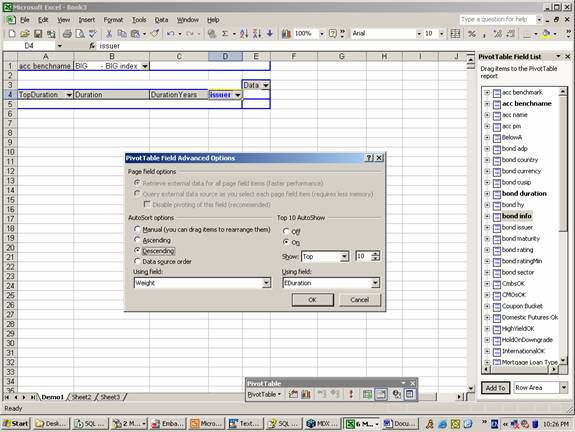Select bond issuer in field list
575x432 pixels.
pos(517,227)
